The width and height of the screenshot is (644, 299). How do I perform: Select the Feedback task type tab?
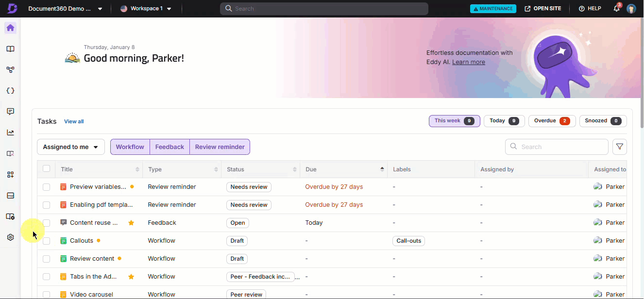pyautogui.click(x=169, y=147)
